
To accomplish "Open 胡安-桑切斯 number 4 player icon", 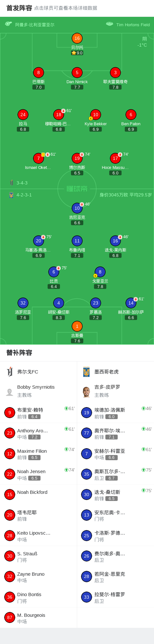I will click(x=59, y=303).
